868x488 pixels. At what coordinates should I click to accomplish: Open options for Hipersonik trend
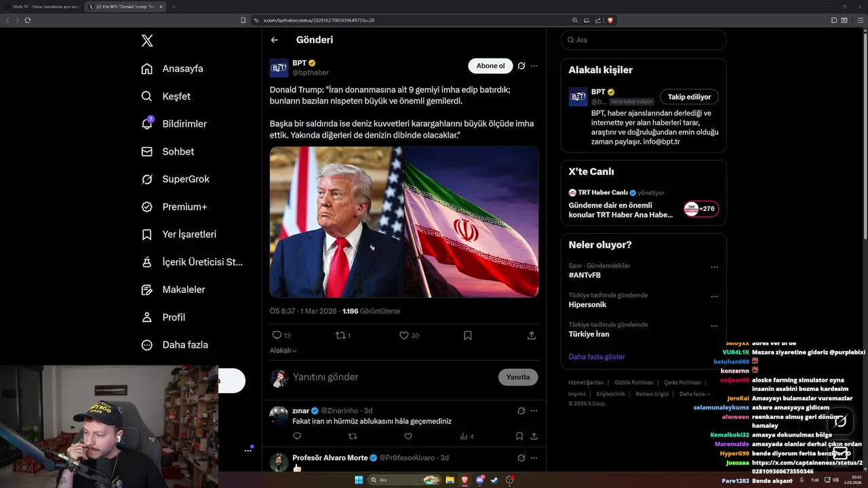point(714,296)
